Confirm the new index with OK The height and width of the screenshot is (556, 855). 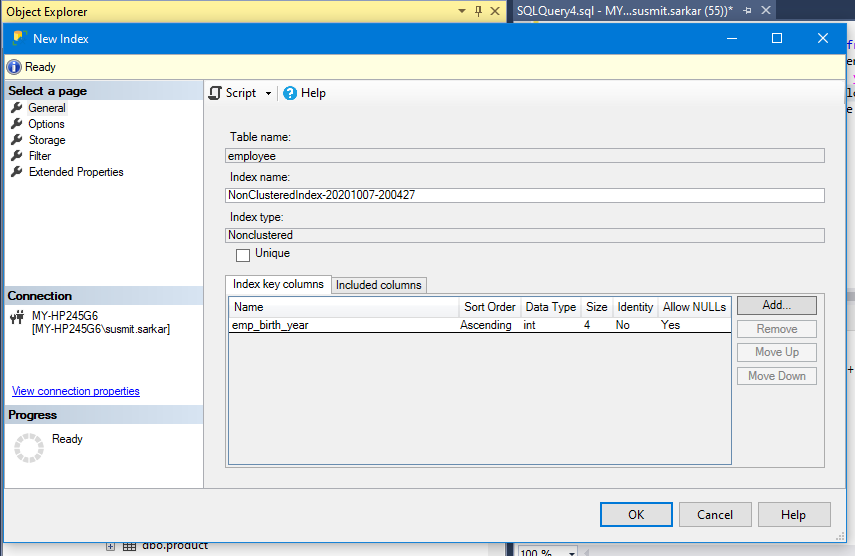(636, 514)
